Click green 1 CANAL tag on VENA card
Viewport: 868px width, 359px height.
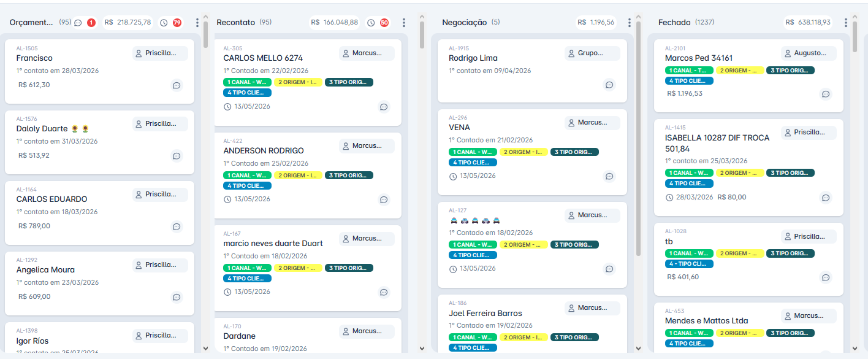tap(473, 152)
